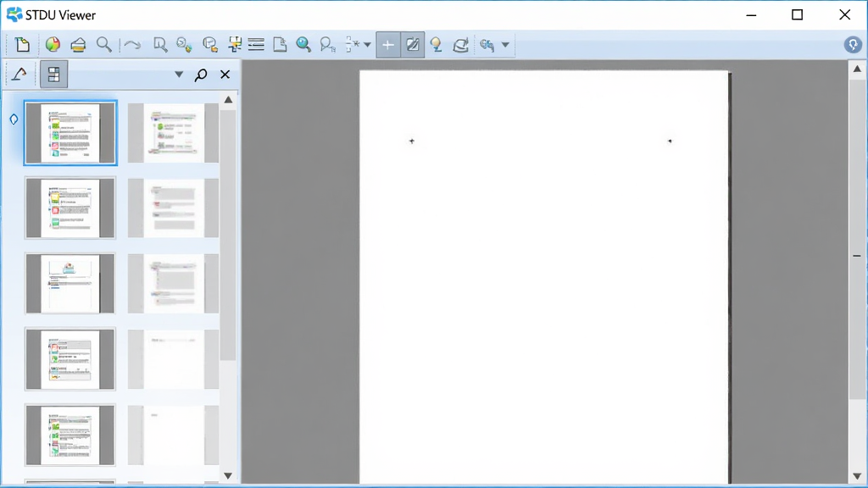Select the top thumbnail in right column
This screenshot has height=488, width=868.
[173, 133]
